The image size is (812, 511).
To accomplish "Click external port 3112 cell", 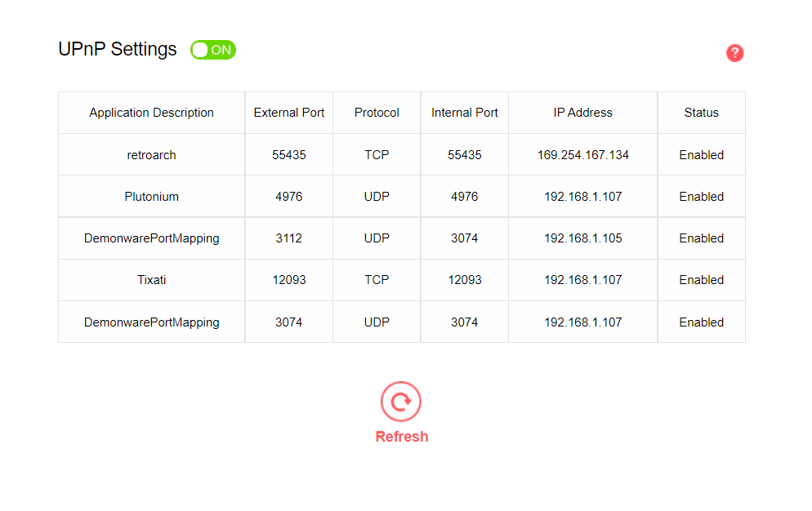I will (x=288, y=238).
